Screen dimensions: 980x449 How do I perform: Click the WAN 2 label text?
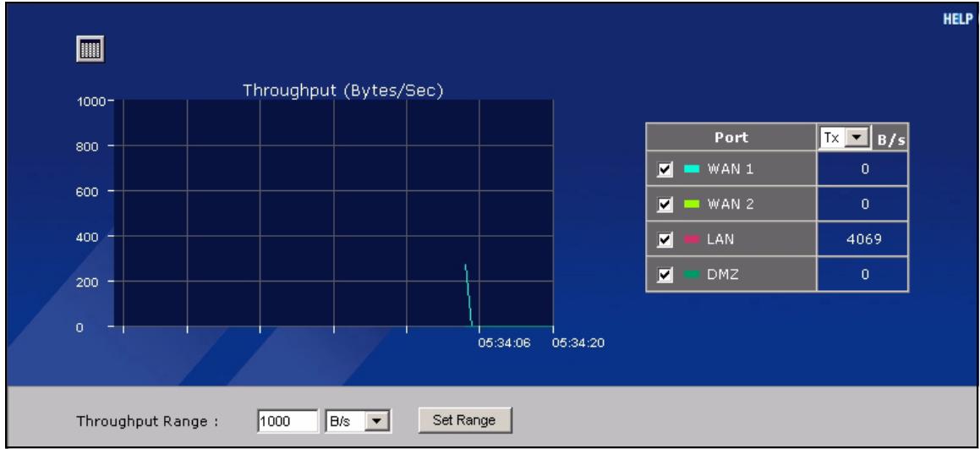(730, 205)
